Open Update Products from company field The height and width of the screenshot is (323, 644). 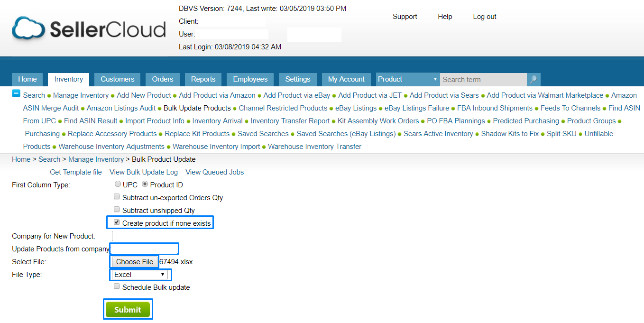[144, 249]
